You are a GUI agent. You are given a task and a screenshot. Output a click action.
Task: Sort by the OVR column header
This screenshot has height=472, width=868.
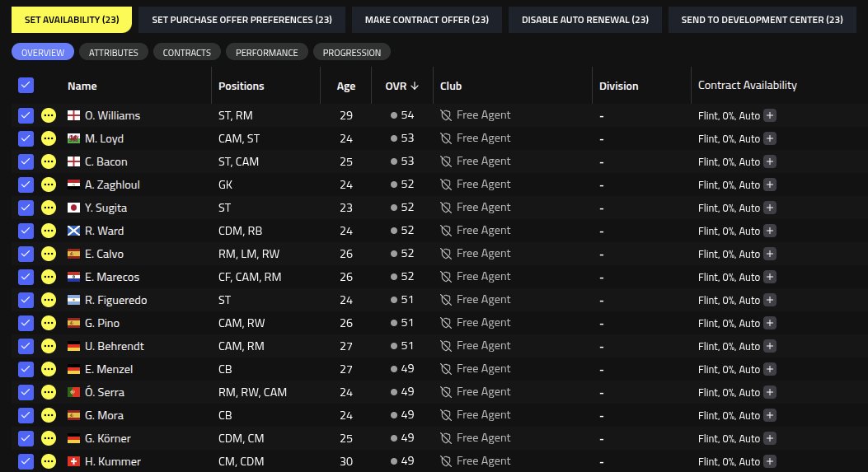point(402,86)
